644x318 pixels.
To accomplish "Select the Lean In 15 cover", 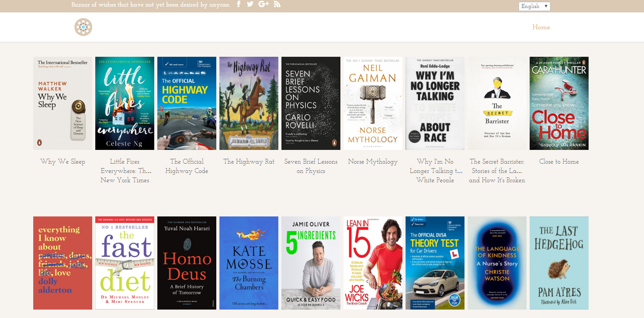I will 373,263.
